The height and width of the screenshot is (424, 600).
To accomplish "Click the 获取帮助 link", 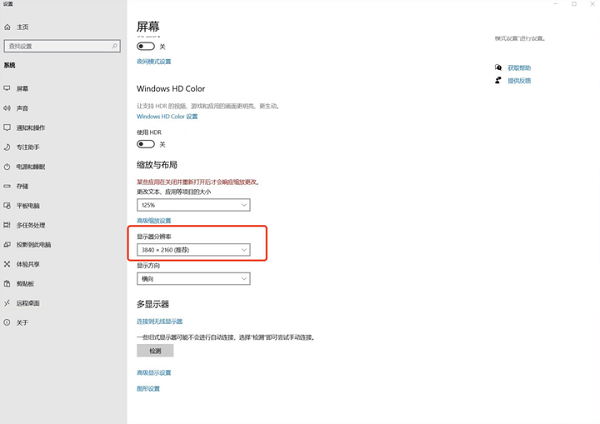I will coord(519,68).
